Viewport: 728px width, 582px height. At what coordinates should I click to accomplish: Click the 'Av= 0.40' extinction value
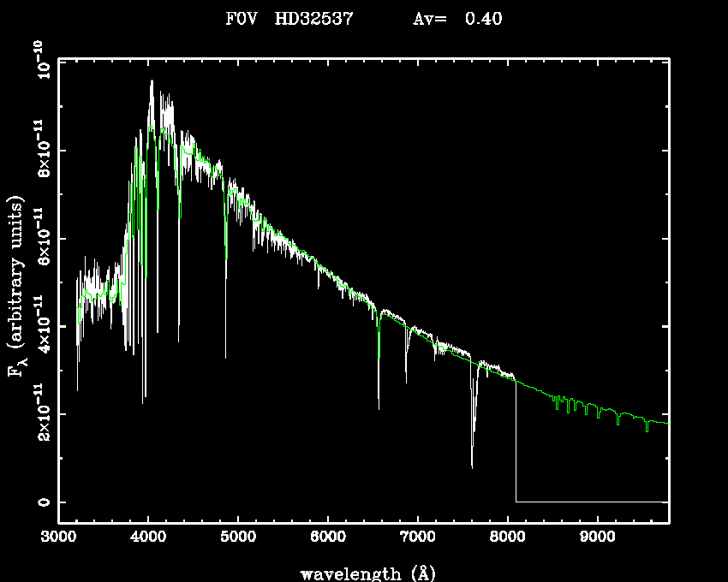pos(457,19)
